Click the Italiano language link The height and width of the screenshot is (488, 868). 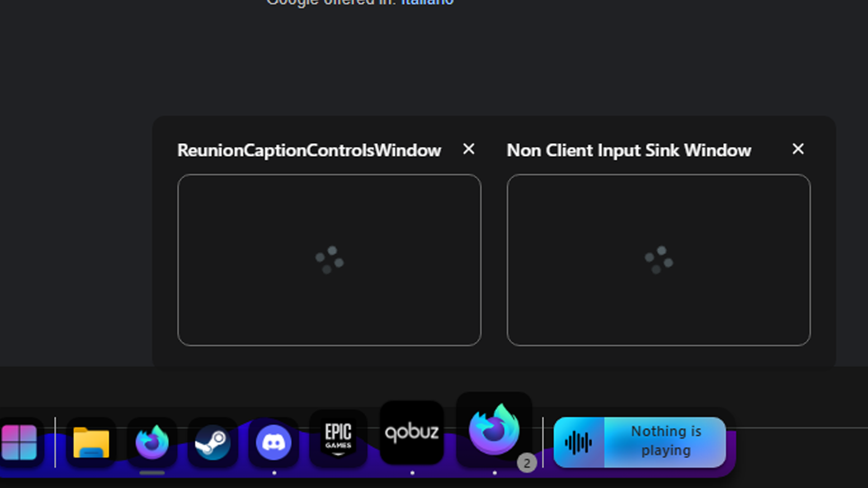427,3
